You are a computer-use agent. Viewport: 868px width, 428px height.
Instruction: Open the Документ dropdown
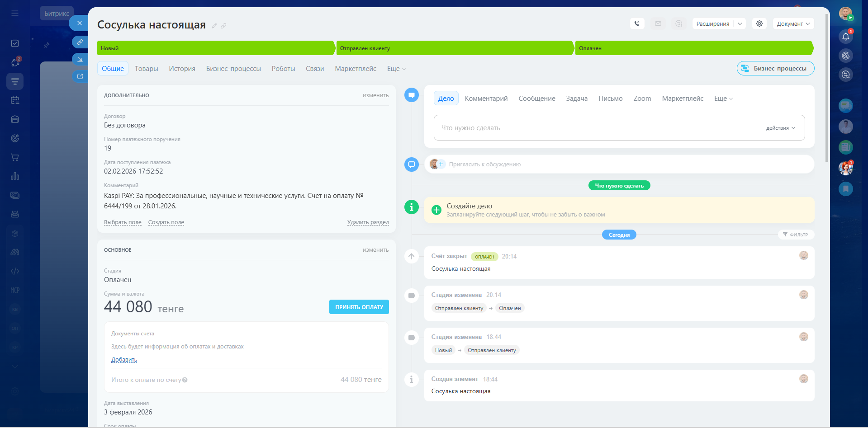coord(793,24)
